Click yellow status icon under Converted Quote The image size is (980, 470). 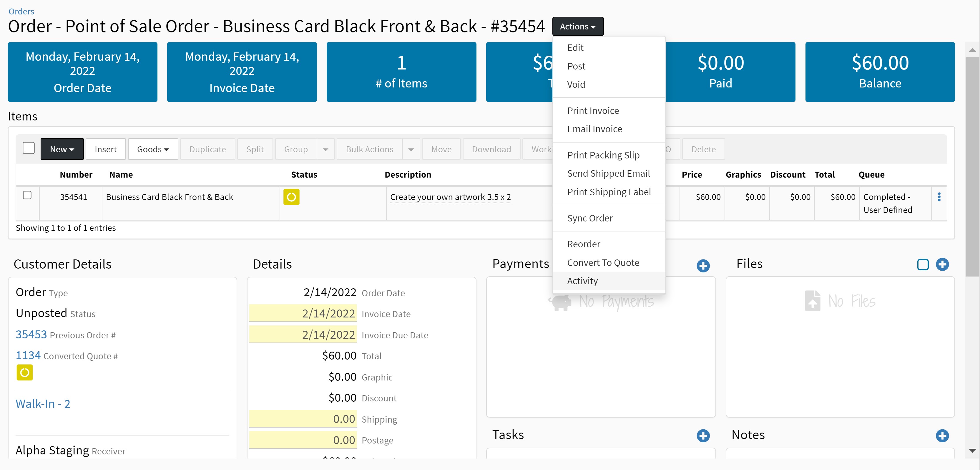(25, 372)
